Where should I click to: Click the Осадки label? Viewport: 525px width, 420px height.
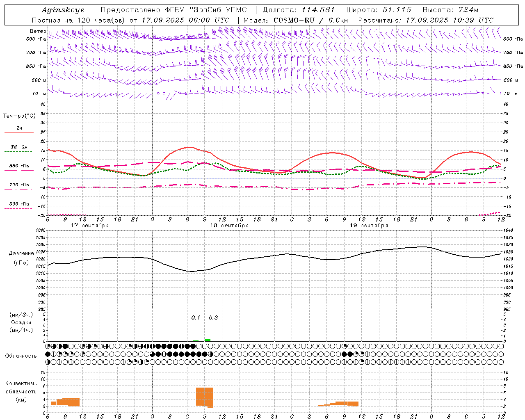[x=21, y=322]
